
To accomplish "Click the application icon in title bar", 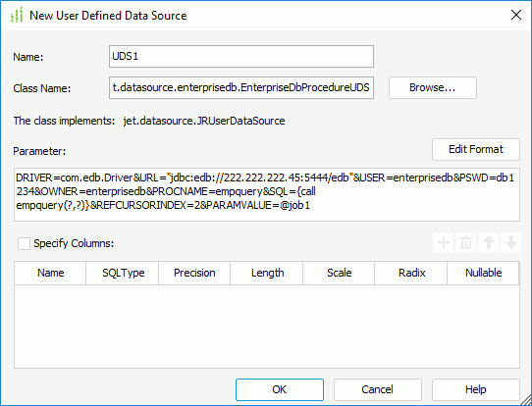I will click(17, 16).
